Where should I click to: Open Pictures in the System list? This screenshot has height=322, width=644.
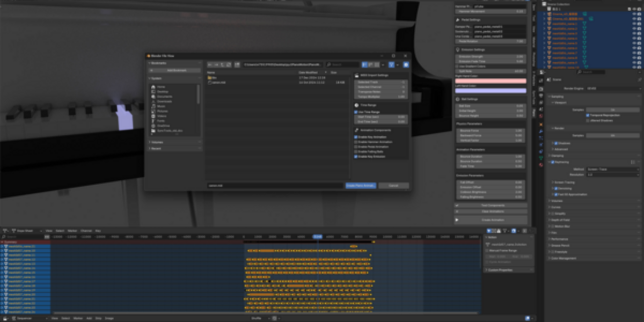(162, 111)
